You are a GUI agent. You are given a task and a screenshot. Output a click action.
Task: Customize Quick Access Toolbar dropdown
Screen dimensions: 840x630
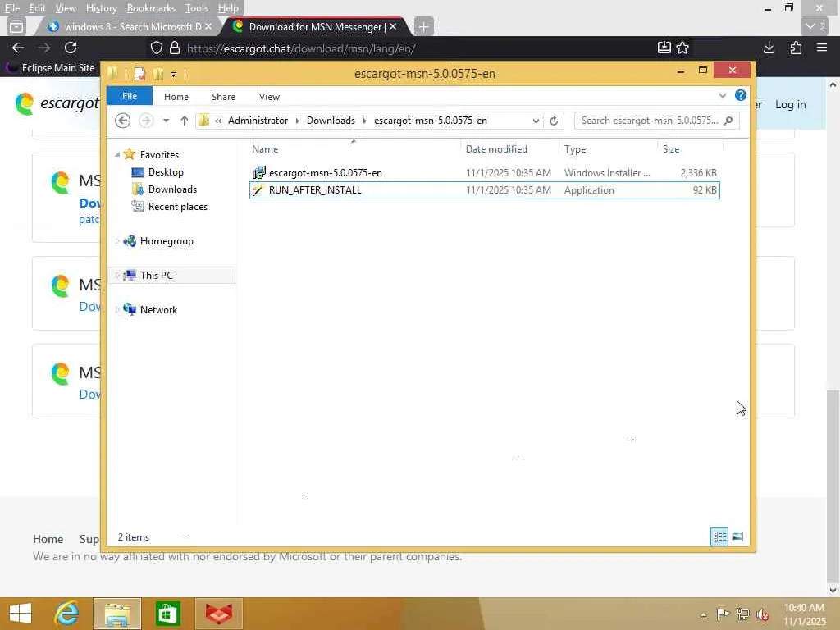click(174, 74)
